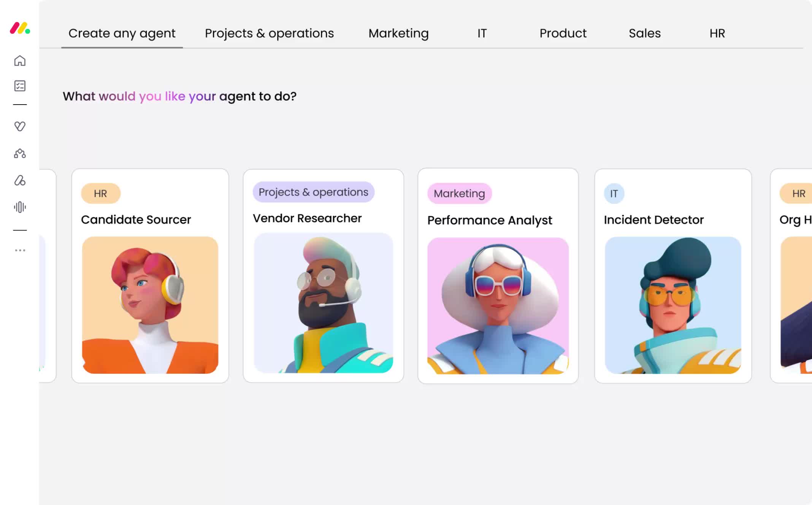The width and height of the screenshot is (812, 505).
Task: Click the Projects & operations tag on the Vendor Researcher card
Action: [313, 192]
